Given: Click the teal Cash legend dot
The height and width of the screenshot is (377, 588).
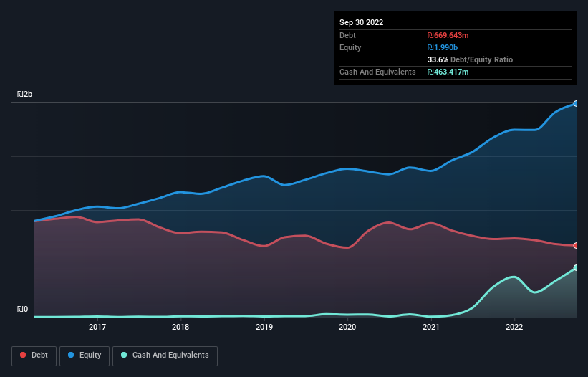Looking at the screenshot, I should pos(124,355).
